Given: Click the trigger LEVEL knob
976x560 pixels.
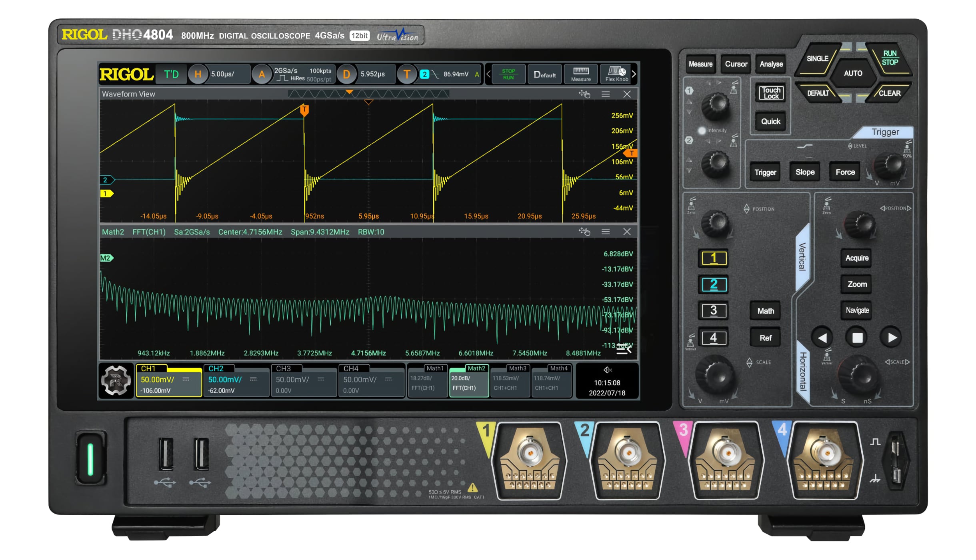Looking at the screenshot, I should coord(888,165).
